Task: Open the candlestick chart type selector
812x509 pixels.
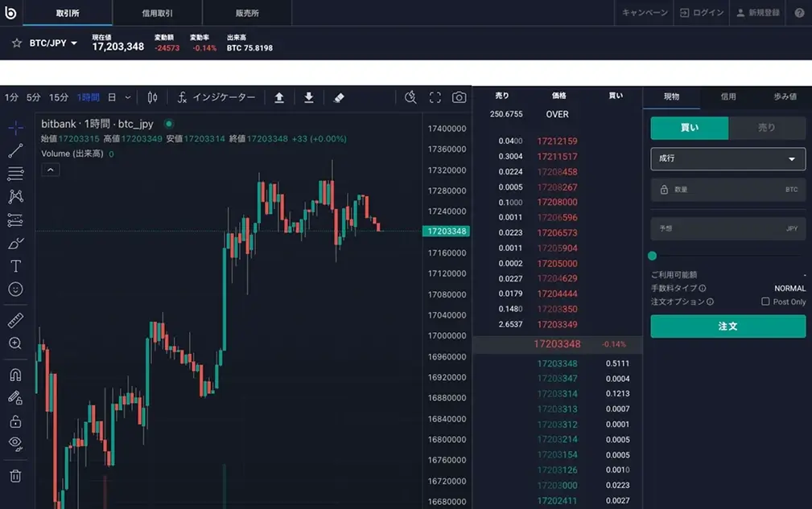Action: coord(152,97)
